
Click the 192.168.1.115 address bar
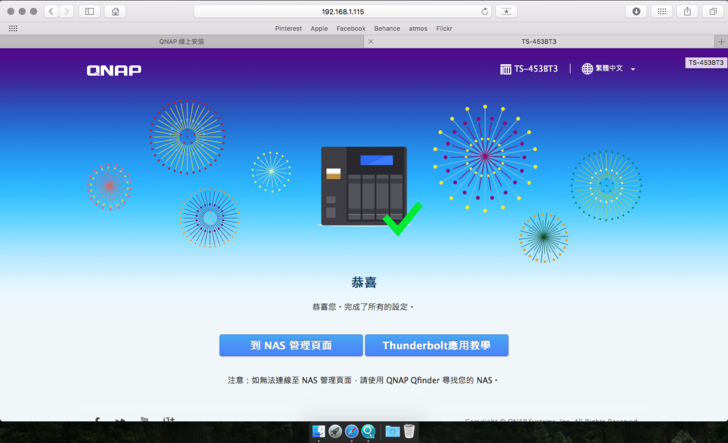[x=343, y=11]
